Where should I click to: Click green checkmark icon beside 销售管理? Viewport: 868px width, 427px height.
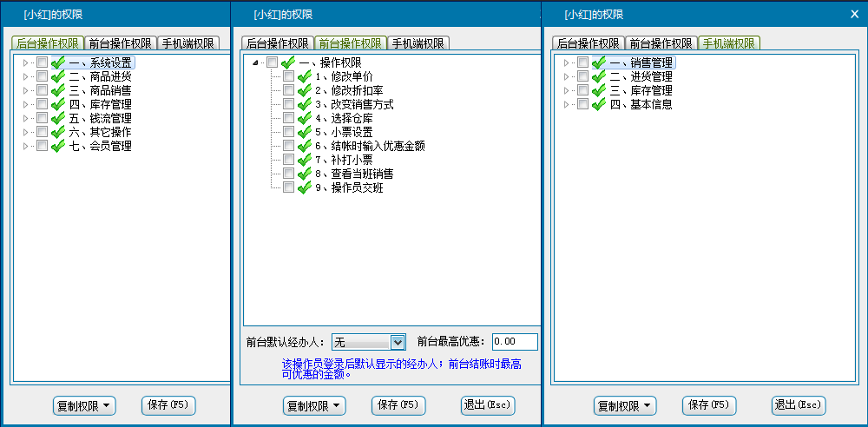[x=599, y=62]
